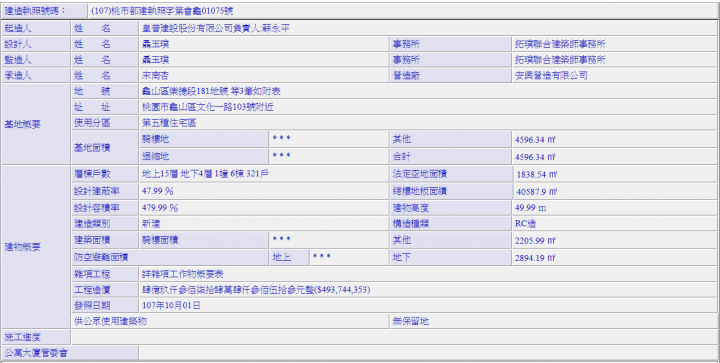Click the '姓名' label in 設計人 row
720x363 pixels.
92,44
